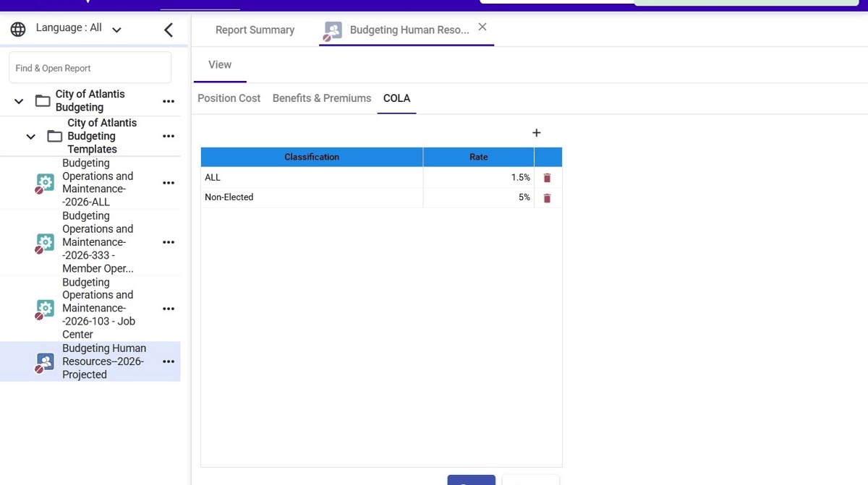Collapse the City of Atlantis Budgeting folder

tap(19, 101)
